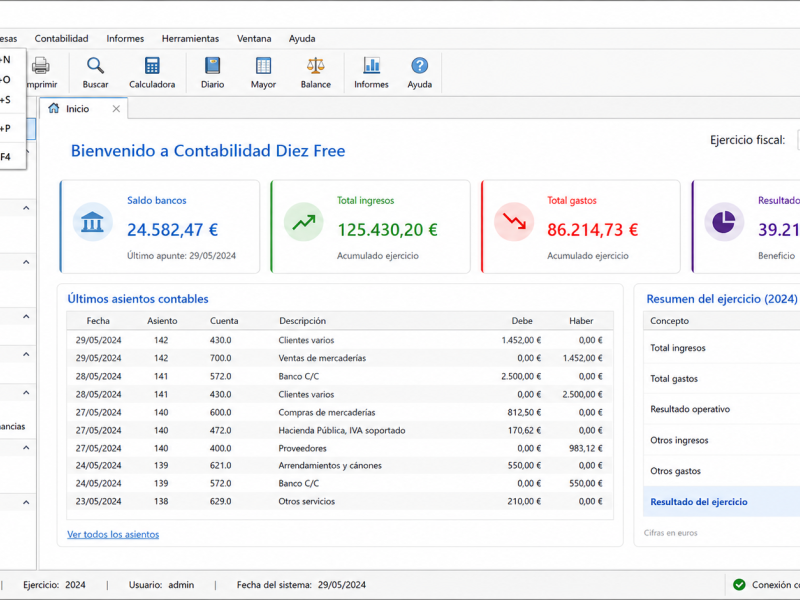
Task: Click the Total ingresos amount 125.430,20 €
Action: tap(387, 230)
